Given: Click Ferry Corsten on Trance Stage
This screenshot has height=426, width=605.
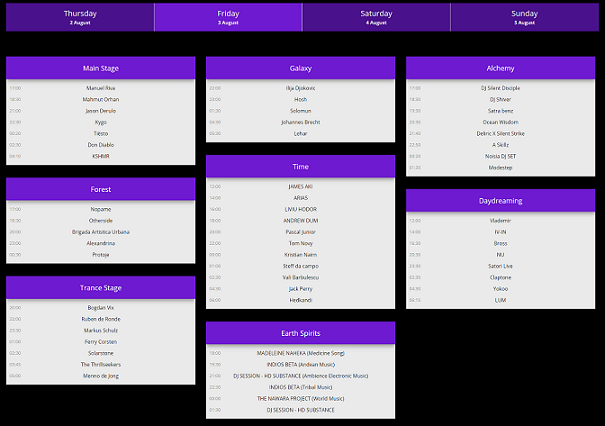Looking at the screenshot, I should 101,341.
